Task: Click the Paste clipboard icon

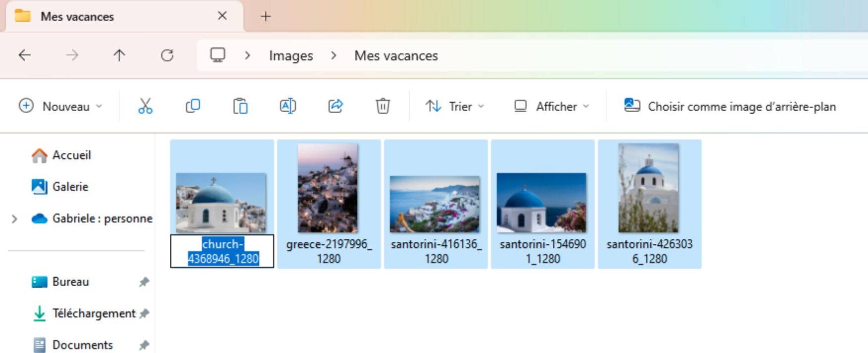Action: coord(240,106)
